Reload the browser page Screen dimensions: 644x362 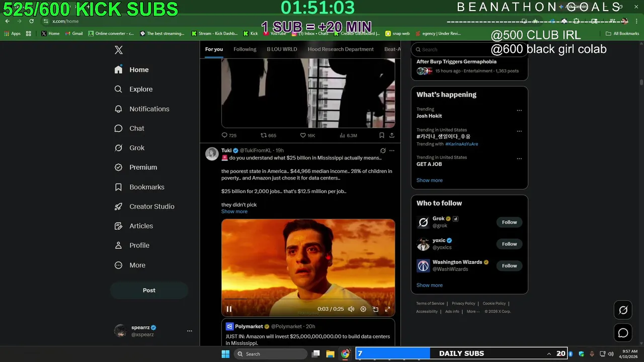coord(31,21)
